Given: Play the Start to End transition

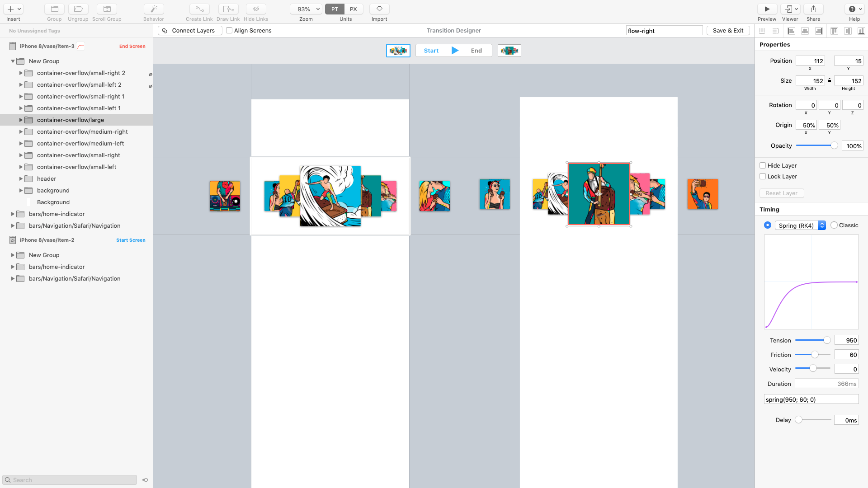Looking at the screenshot, I should coord(455,51).
